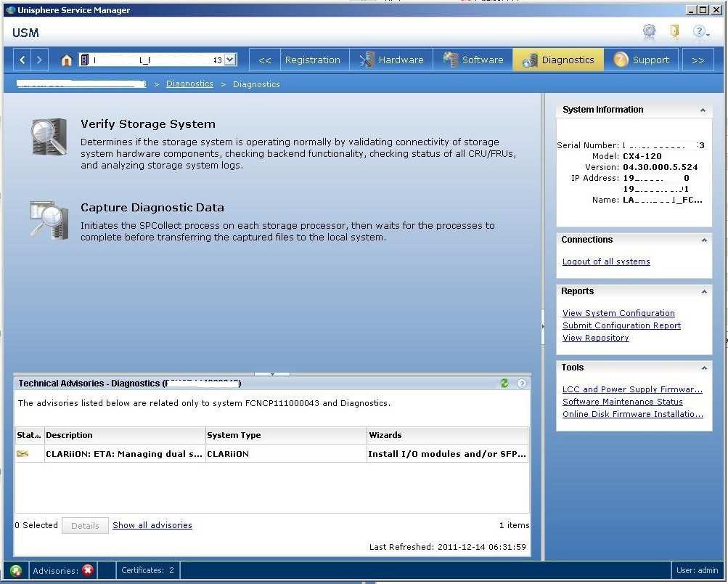728x584 pixels.
Task: Go back with the left arrow navigation button
Action: pyautogui.click(x=23, y=60)
